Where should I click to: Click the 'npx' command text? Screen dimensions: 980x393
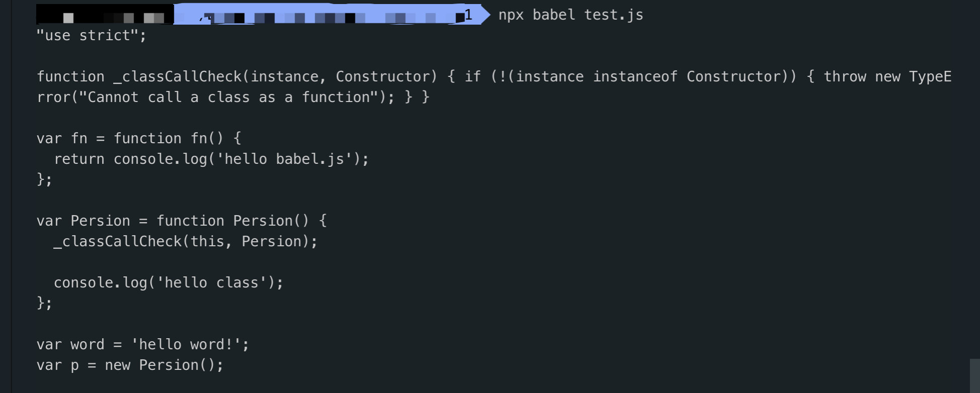tap(511, 15)
